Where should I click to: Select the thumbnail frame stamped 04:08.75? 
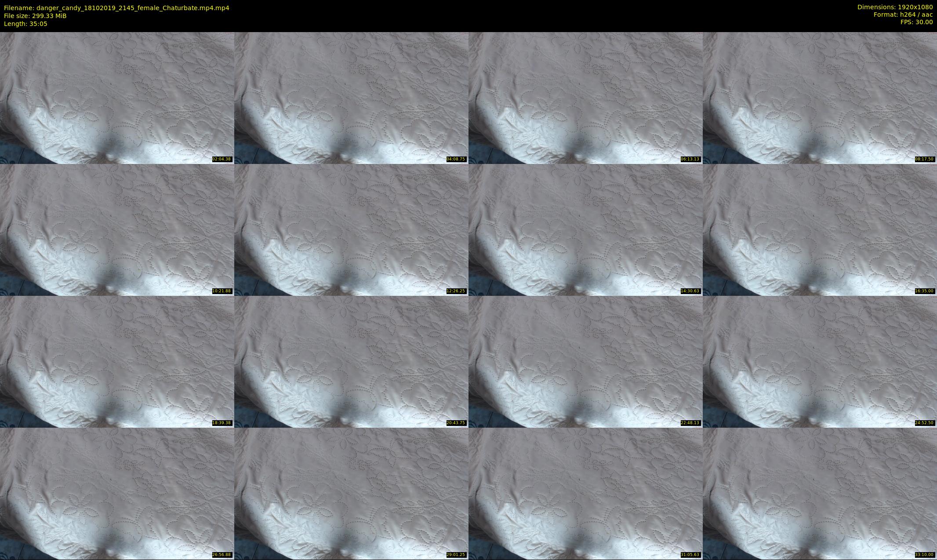[351, 98]
